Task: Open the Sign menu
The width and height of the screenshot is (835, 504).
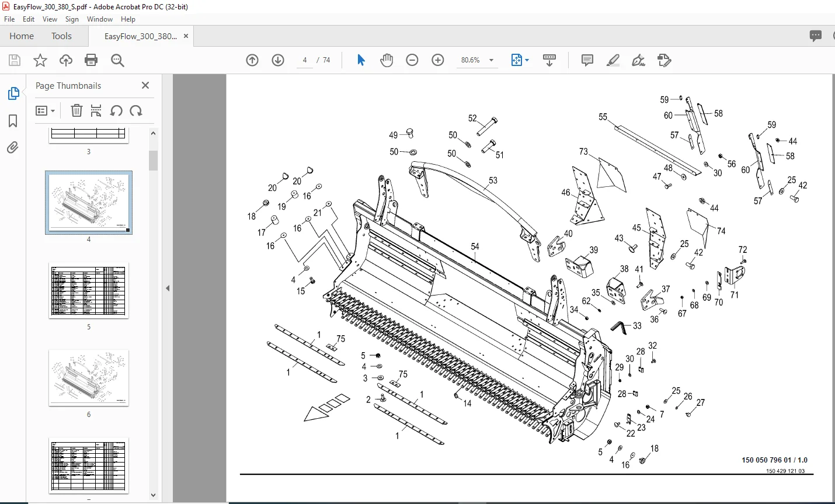Action: pos(72,19)
